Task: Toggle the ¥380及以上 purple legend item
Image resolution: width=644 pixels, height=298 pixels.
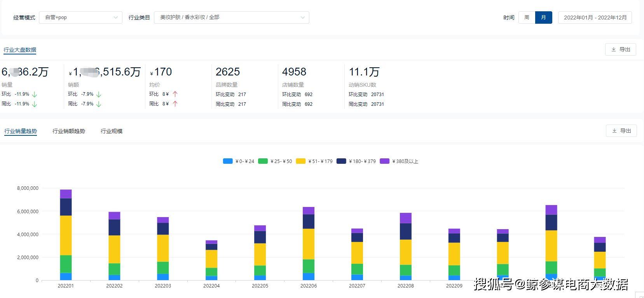Action: tap(399, 161)
